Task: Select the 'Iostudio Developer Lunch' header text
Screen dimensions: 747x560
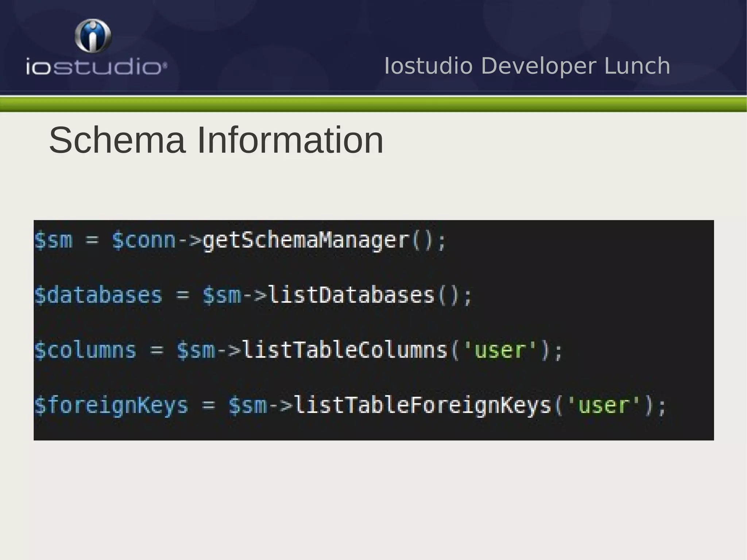Action: (x=527, y=66)
